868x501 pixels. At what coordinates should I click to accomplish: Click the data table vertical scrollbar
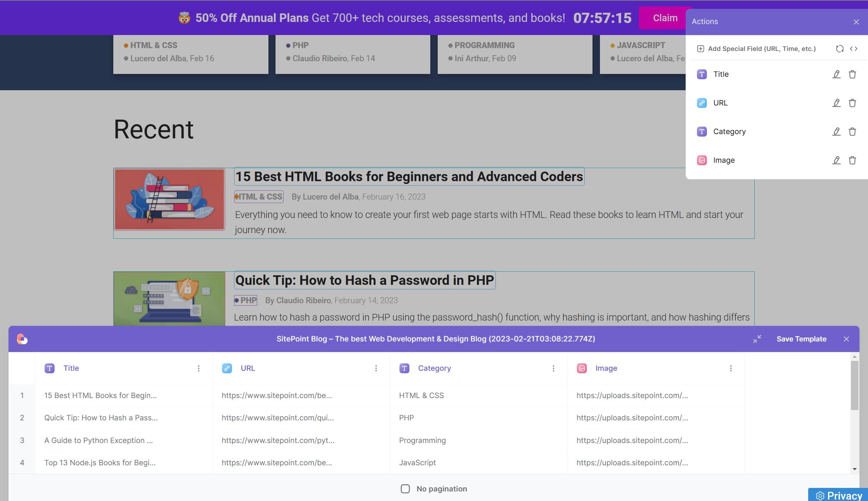point(855,386)
